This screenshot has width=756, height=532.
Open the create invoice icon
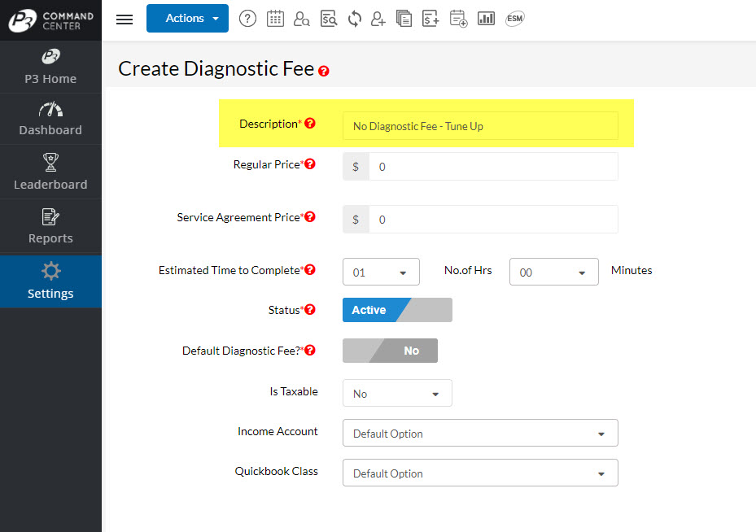pyautogui.click(x=430, y=18)
